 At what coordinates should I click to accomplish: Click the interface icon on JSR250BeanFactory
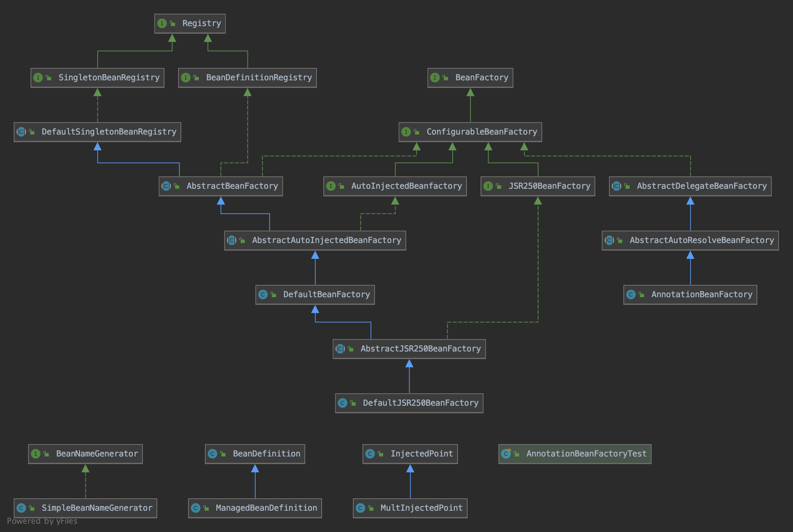tap(488, 186)
